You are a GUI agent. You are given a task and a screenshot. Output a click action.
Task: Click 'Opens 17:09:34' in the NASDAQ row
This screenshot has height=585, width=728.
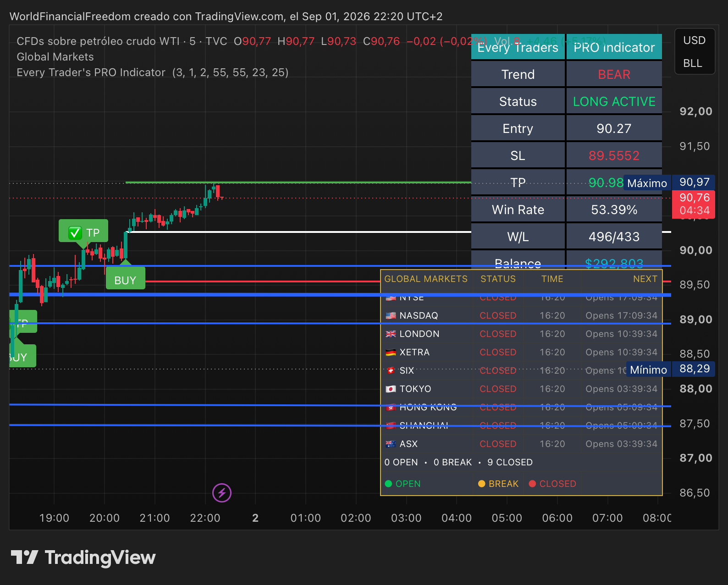click(621, 315)
